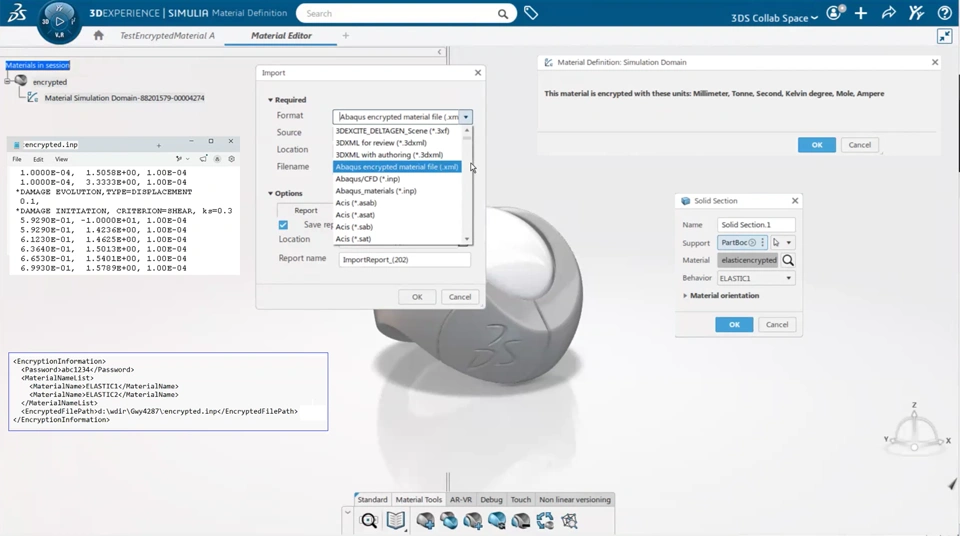
Task: Click the plus add-content icon in header
Action: point(861,13)
